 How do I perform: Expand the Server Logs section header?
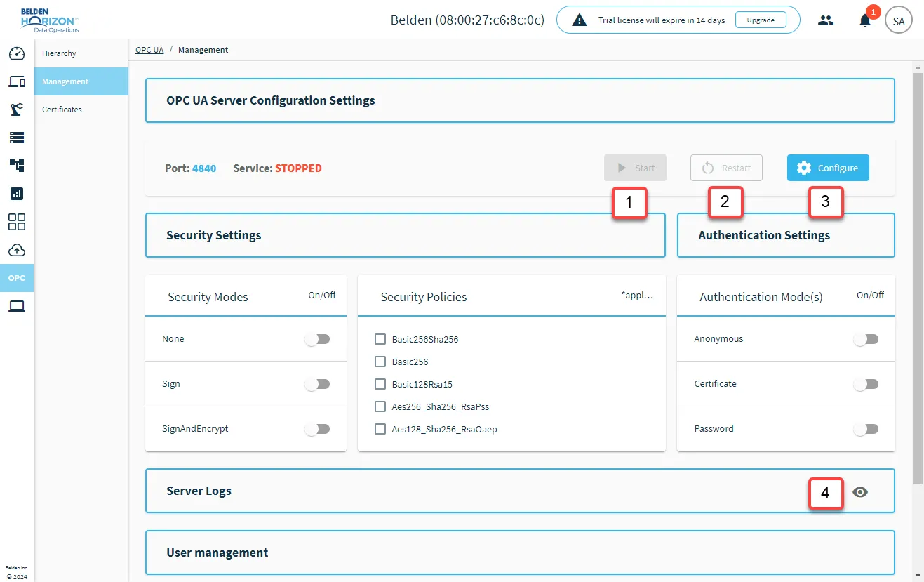(520, 491)
